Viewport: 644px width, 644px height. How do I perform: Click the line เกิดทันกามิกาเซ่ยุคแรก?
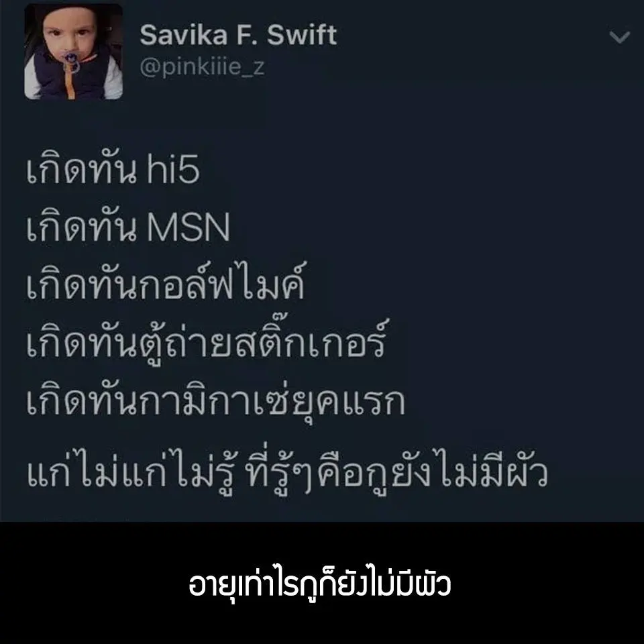coord(216,399)
